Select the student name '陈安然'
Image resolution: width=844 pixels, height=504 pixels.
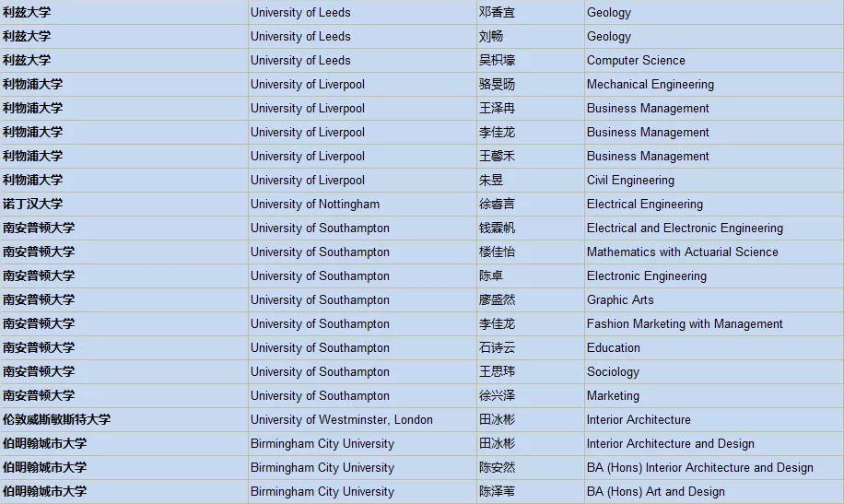(497, 467)
